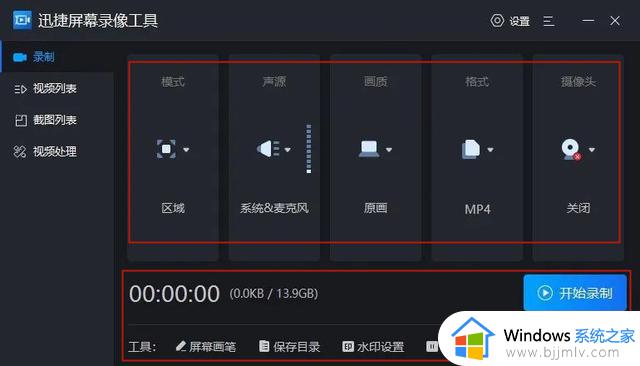Expand the 格式 format dropdown arrow
Image resolution: width=640 pixels, height=366 pixels.
490,150
